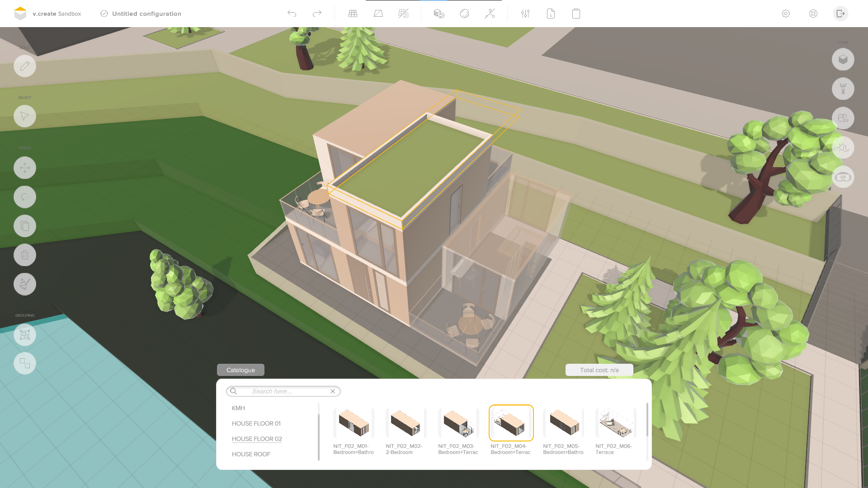Select the Ungroup tool
Screen dimensions: 868x488
24,363
